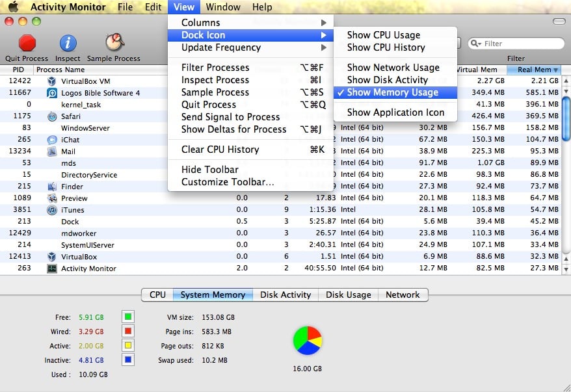Choose Show Deltas for Process
Image resolution: width=571 pixels, height=392 pixels.
[250, 129]
